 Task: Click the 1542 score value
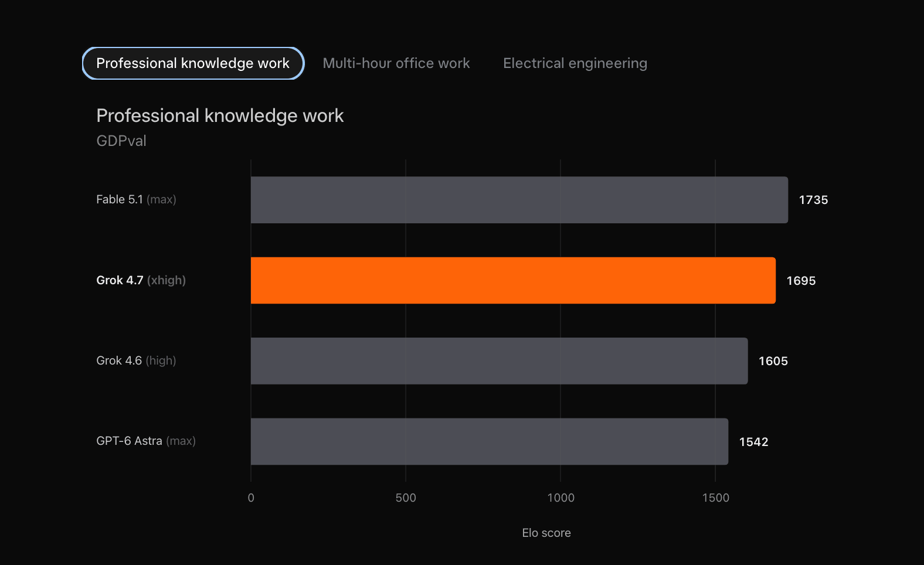click(x=754, y=442)
